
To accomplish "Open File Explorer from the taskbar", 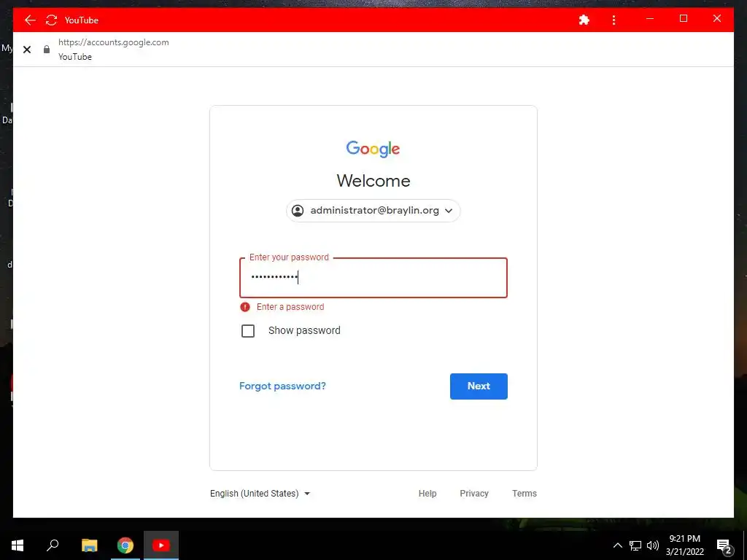I will click(x=89, y=545).
